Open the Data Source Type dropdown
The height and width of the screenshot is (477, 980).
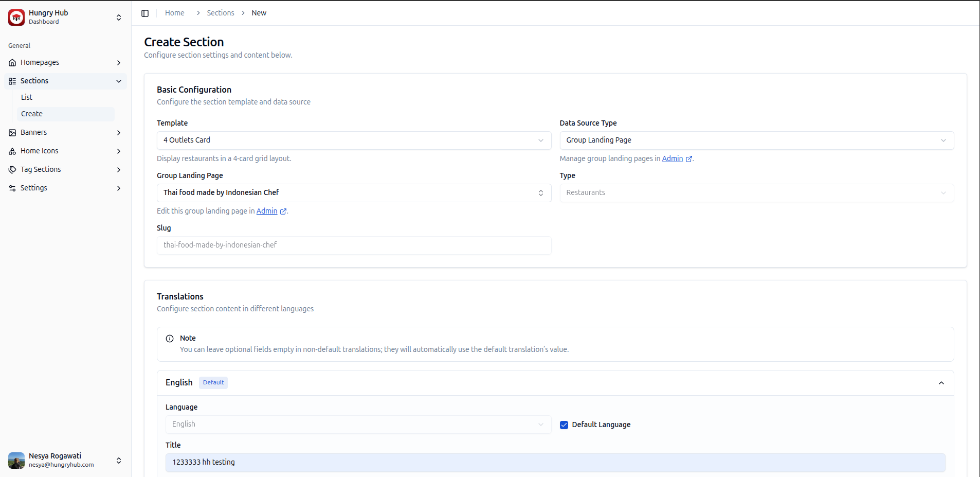pos(756,140)
